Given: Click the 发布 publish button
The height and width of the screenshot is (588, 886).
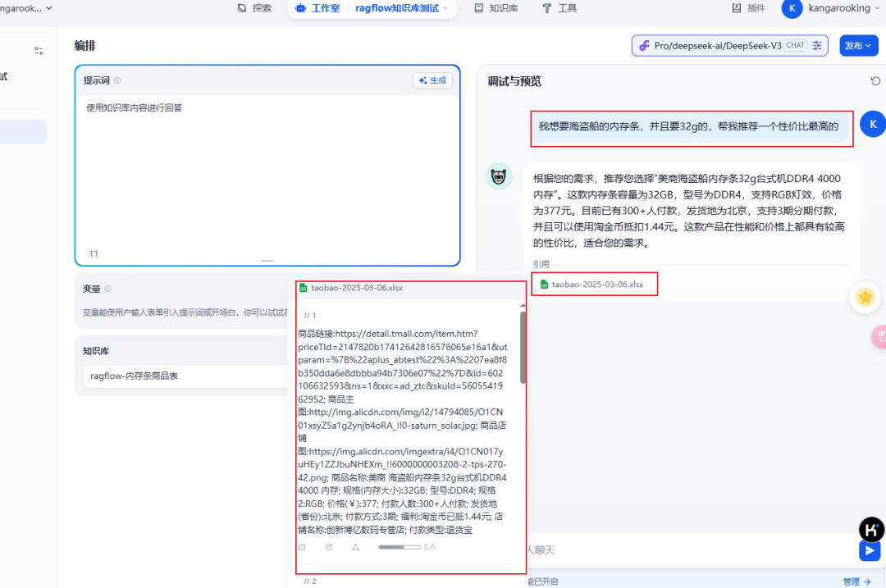Looking at the screenshot, I should pos(858,45).
